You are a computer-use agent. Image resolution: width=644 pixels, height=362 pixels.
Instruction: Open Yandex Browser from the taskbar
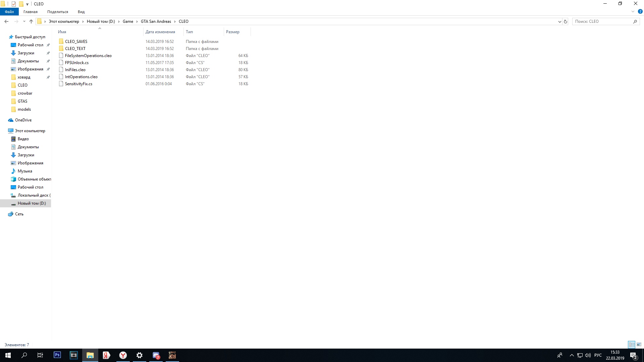coord(123,355)
